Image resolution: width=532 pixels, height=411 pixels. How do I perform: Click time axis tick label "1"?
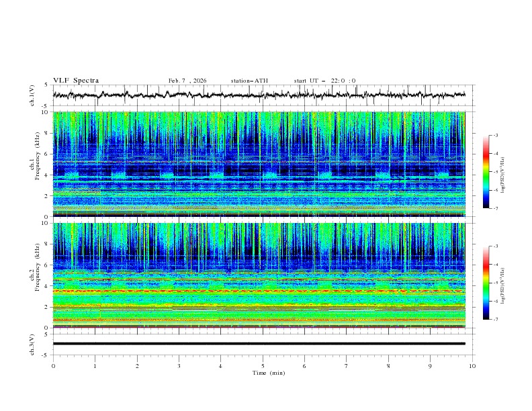pos(95,366)
